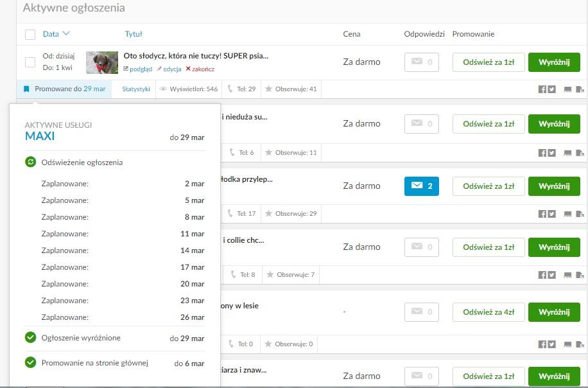Image resolution: width=588 pixels, height=388 pixels.
Task: Open the dog photo thumbnail
Action: tap(102, 62)
